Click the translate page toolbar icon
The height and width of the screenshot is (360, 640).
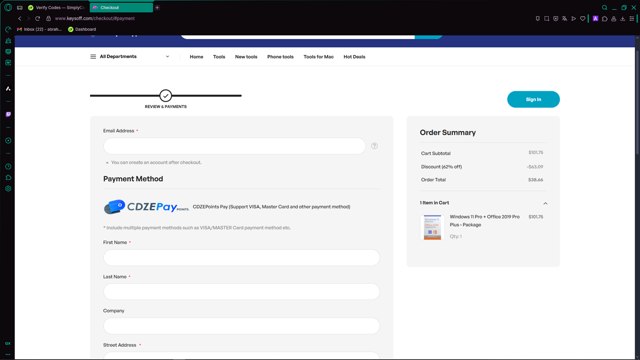point(564,18)
